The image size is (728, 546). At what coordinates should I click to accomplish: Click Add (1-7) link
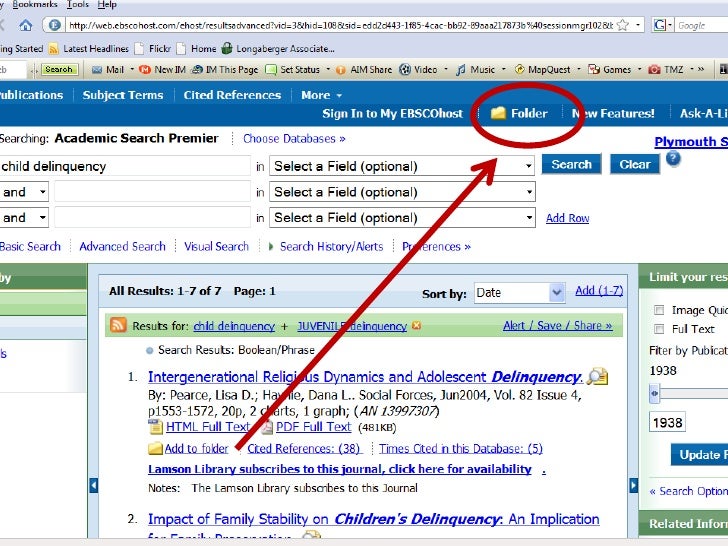coord(599,291)
